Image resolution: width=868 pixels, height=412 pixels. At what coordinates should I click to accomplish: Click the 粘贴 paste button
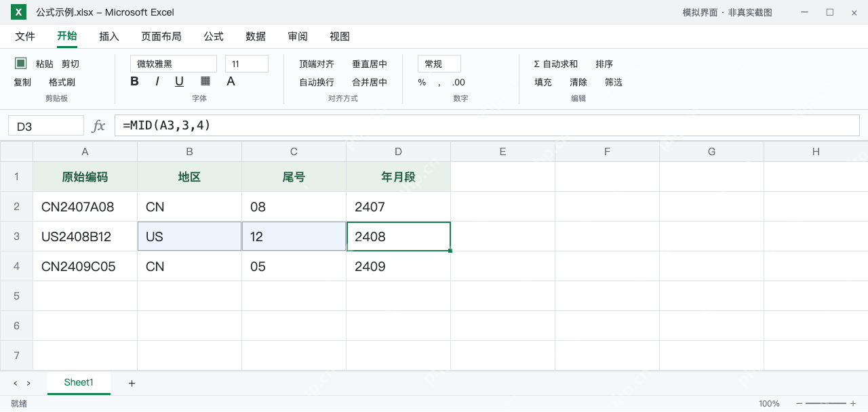[45, 64]
